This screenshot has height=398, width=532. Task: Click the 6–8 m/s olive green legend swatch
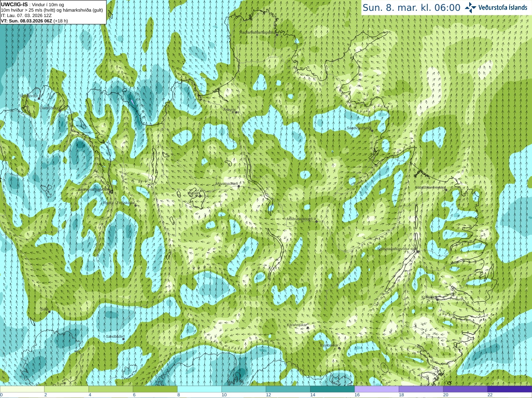click(x=155, y=389)
